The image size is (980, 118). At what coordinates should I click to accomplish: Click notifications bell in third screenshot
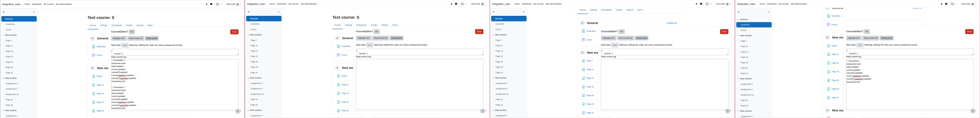[x=697, y=4]
